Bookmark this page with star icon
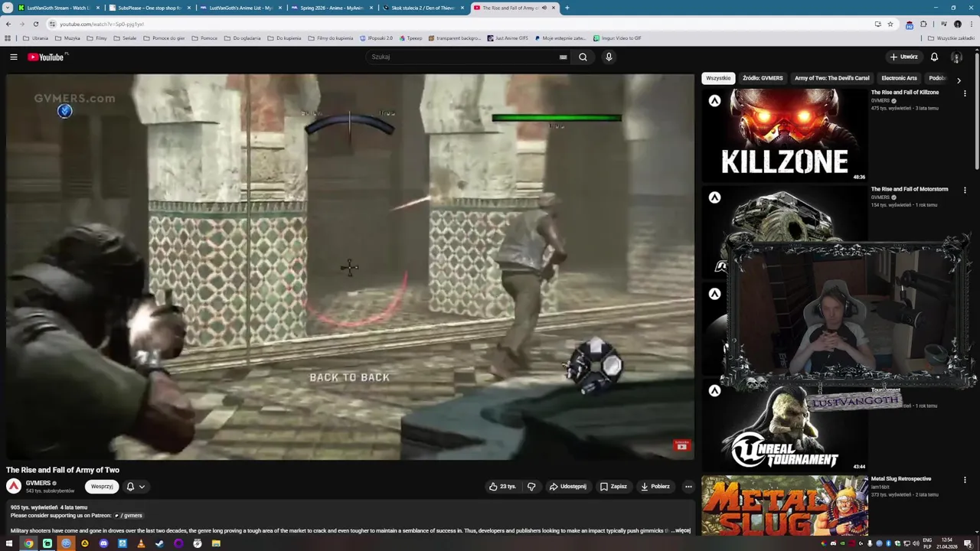Screen dimensions: 980x551 coord(890,24)
